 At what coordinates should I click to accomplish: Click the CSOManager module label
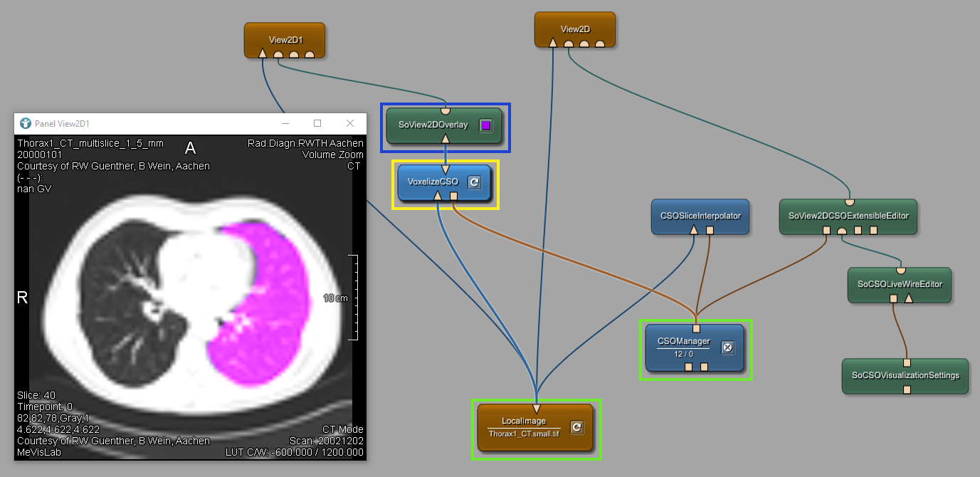click(x=683, y=341)
